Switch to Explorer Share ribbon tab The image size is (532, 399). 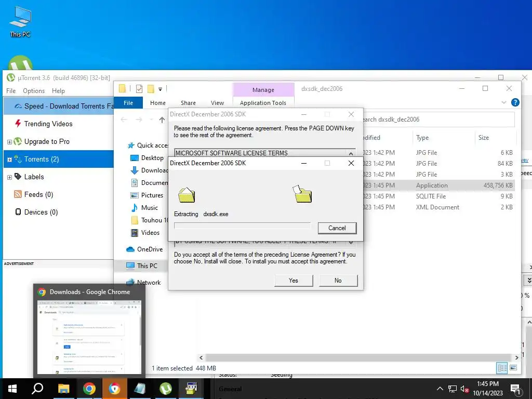point(188,103)
